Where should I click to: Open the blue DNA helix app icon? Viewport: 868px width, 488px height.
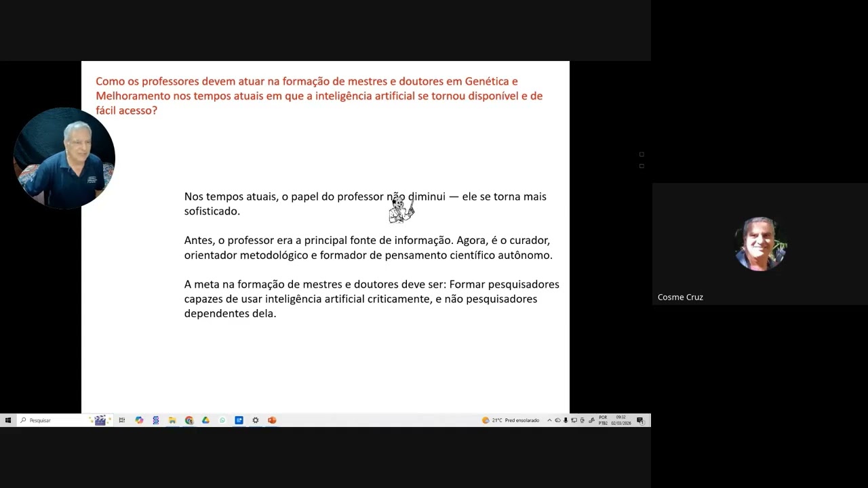156,420
